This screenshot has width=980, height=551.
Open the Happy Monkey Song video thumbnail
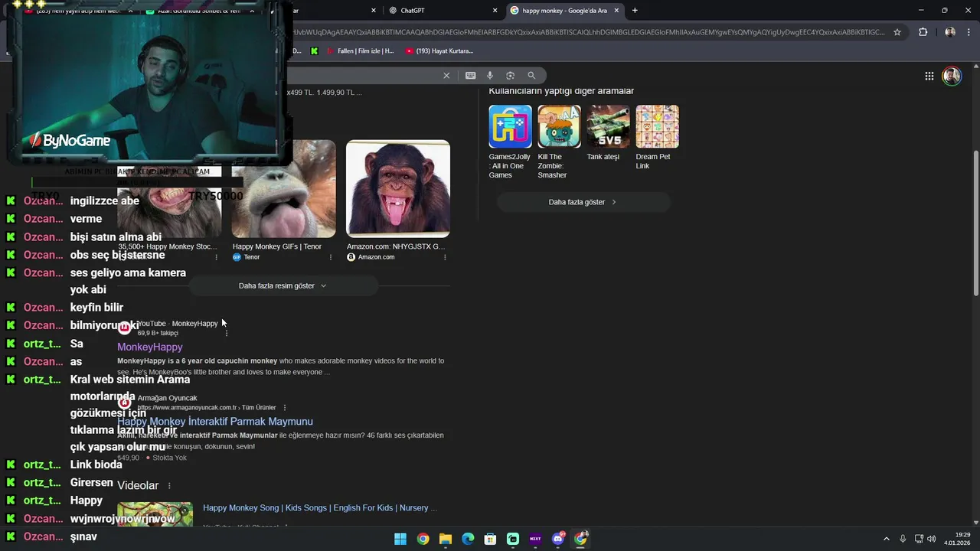(x=155, y=514)
